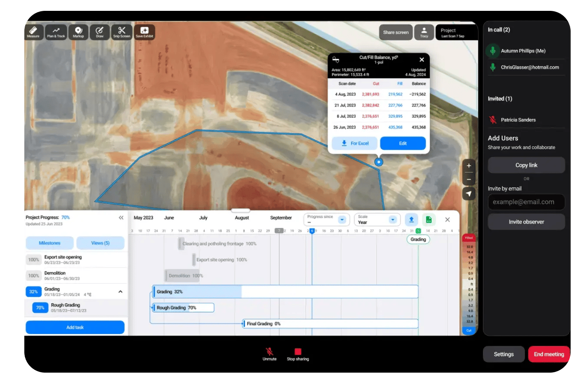Click the Add task button
588x380 pixels.
(75, 327)
